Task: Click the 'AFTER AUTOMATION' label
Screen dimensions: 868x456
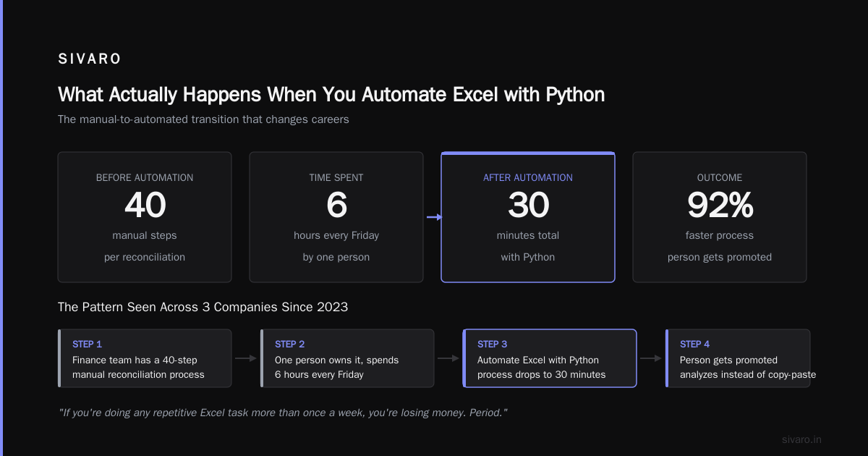Action: click(x=528, y=177)
